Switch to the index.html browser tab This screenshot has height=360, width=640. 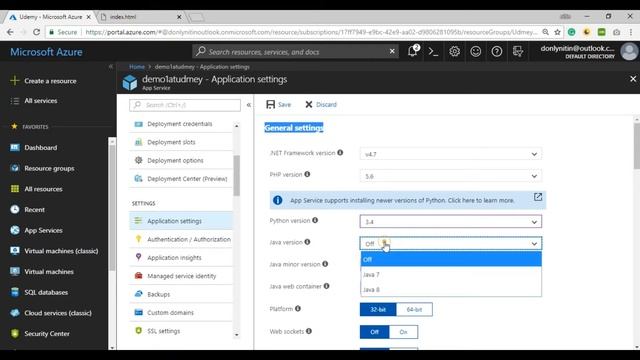click(141, 17)
